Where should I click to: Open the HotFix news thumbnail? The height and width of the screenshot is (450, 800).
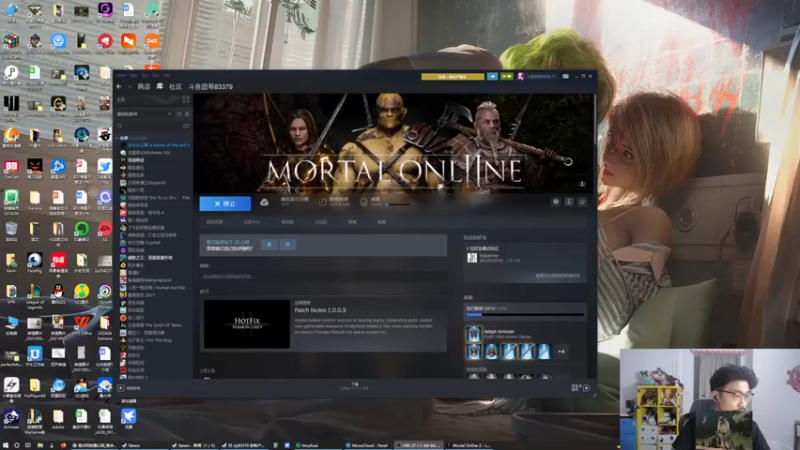(x=247, y=324)
